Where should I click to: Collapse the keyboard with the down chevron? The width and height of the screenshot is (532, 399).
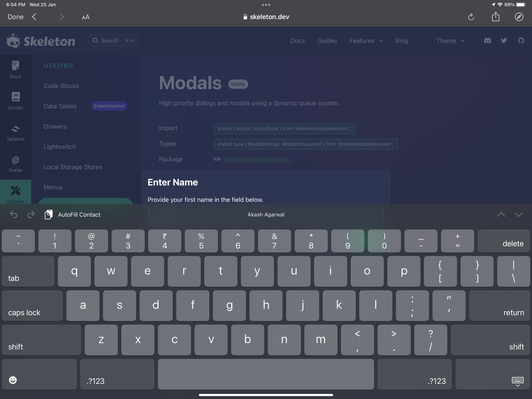(519, 215)
